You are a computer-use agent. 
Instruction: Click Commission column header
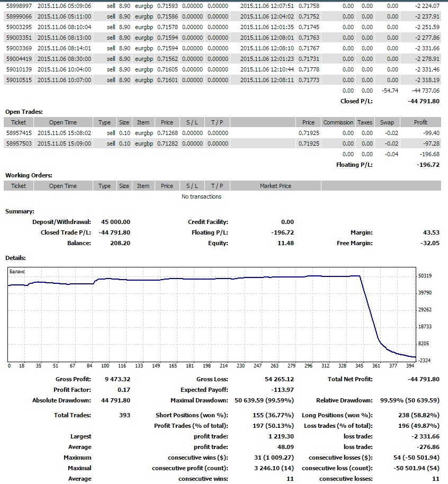coord(338,122)
